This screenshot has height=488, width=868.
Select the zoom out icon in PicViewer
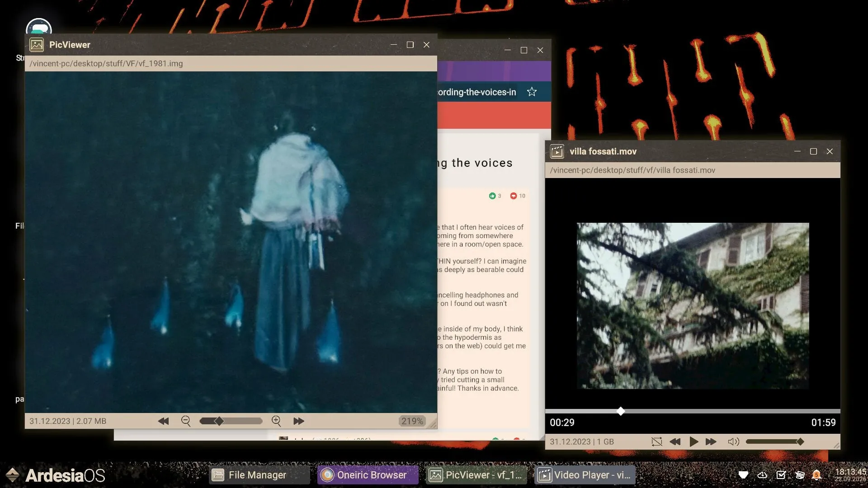pyautogui.click(x=185, y=421)
